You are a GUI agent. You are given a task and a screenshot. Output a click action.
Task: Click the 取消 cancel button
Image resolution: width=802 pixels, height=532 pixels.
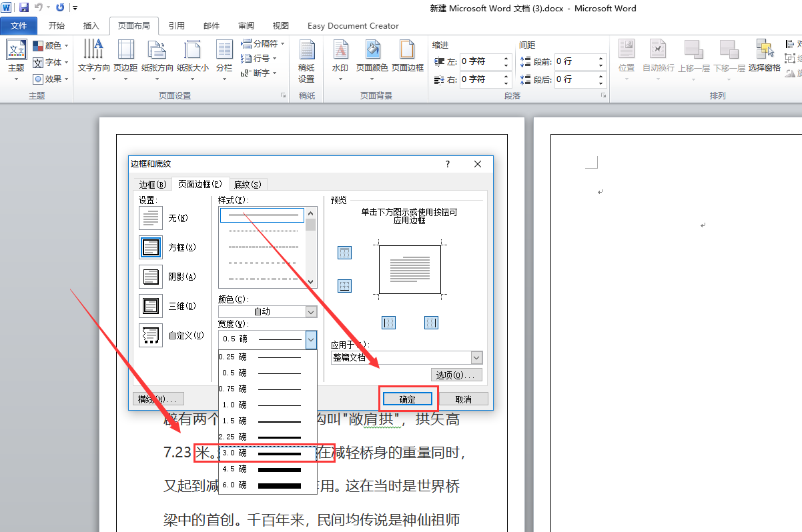pyautogui.click(x=464, y=399)
